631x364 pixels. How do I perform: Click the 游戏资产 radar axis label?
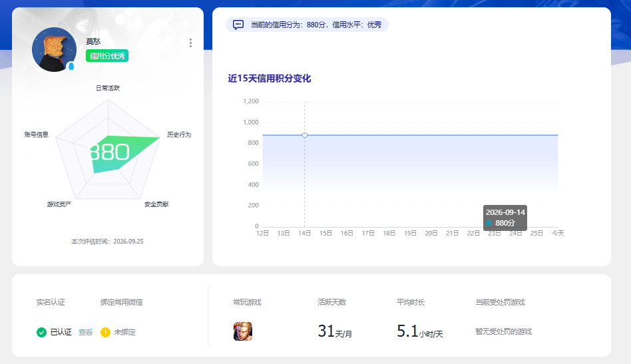click(x=59, y=204)
